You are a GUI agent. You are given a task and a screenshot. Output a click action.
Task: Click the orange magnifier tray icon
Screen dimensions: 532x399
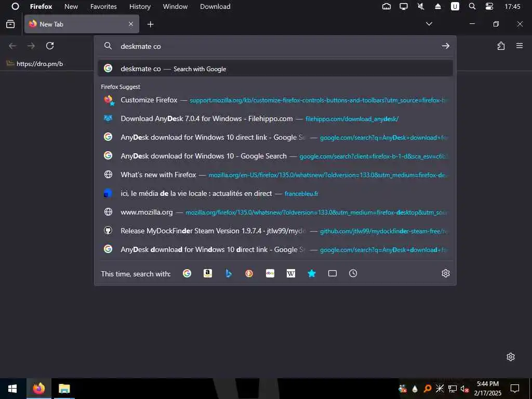point(428,389)
